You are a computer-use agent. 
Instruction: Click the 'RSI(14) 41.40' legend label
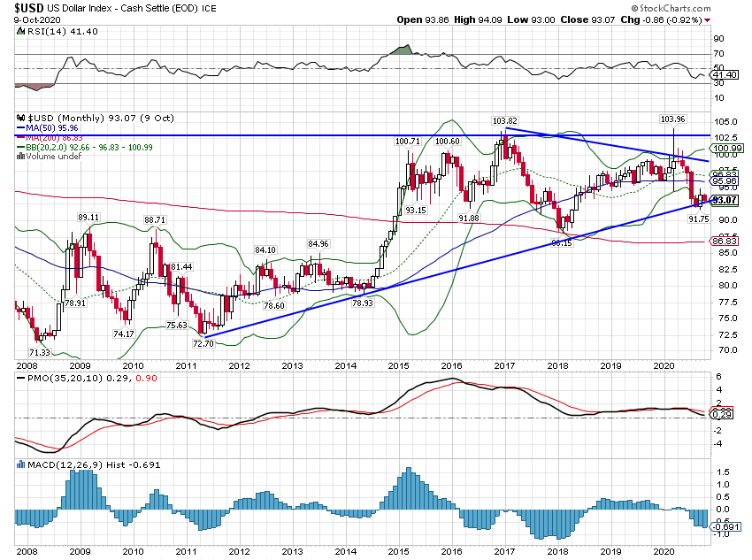tap(62, 31)
